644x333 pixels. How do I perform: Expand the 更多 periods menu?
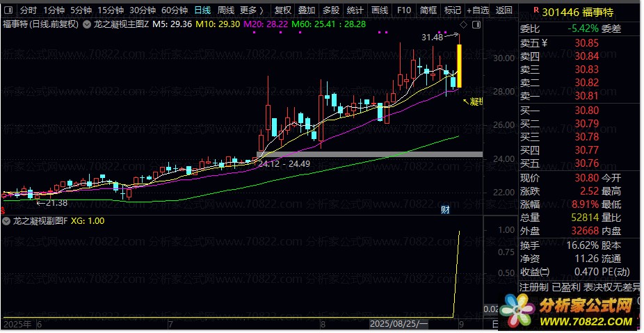coord(252,10)
